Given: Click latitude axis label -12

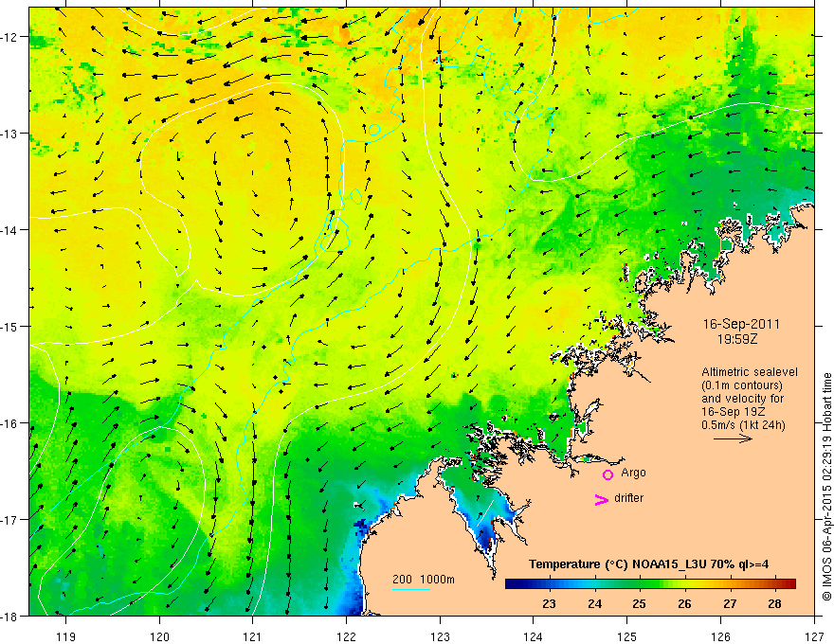Looking at the screenshot, I should point(10,37).
